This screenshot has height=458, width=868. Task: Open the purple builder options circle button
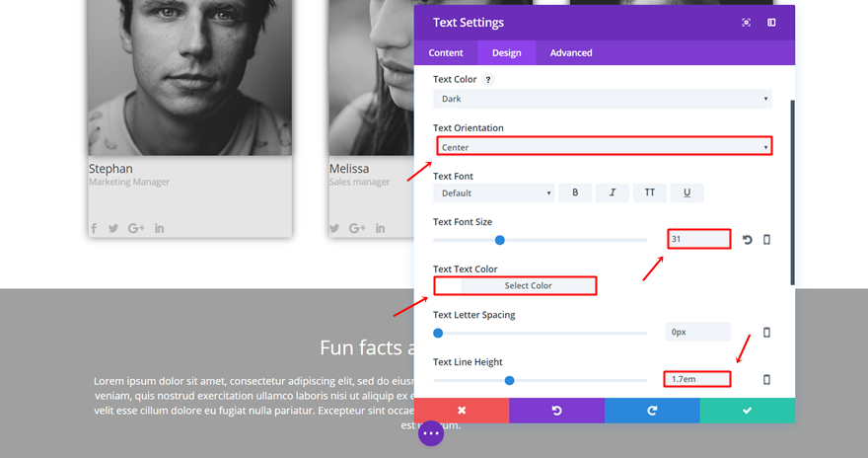point(431,433)
